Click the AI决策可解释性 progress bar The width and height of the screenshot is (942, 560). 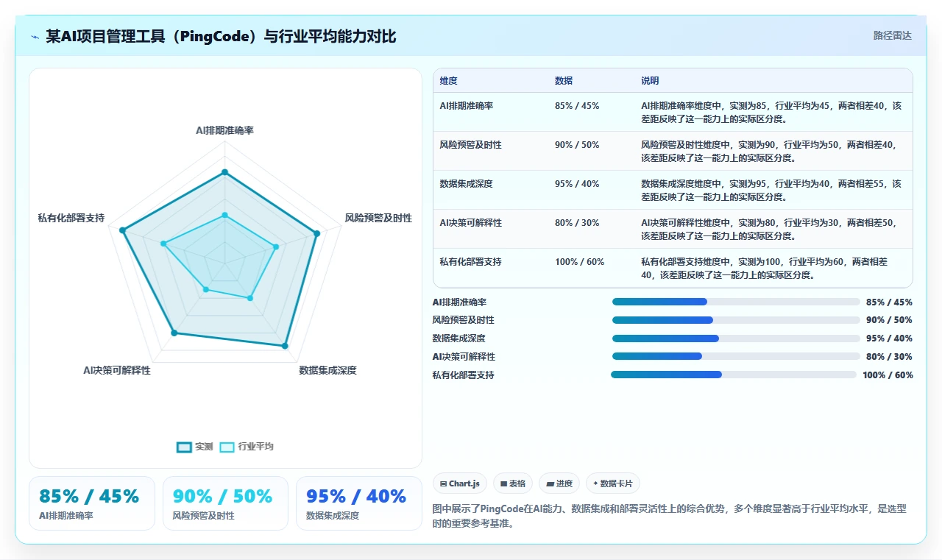[x=736, y=356]
